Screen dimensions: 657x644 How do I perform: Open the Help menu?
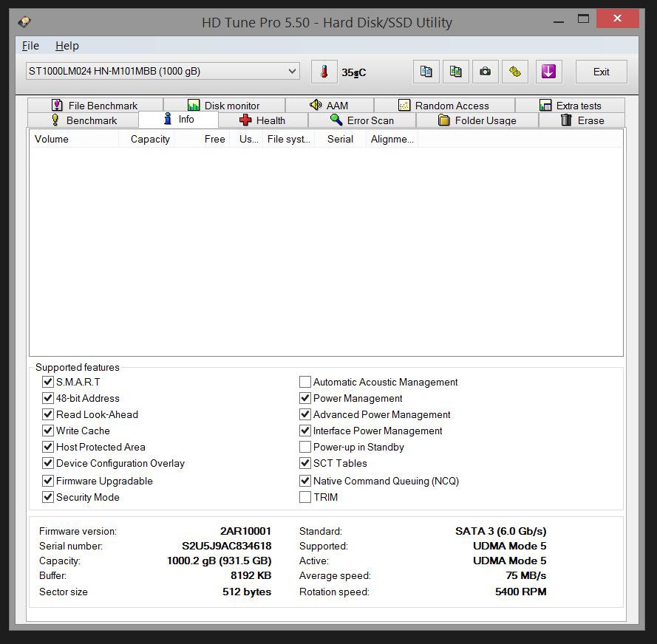click(x=67, y=46)
